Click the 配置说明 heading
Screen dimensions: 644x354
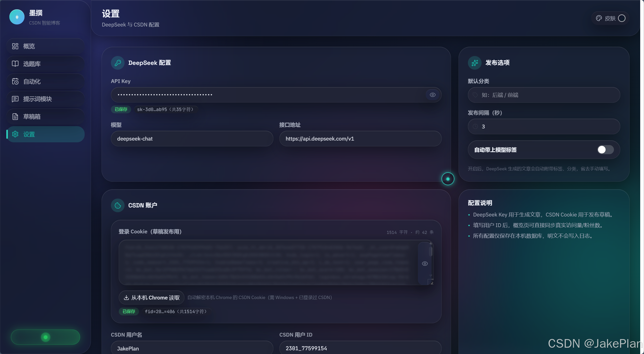pyautogui.click(x=480, y=203)
